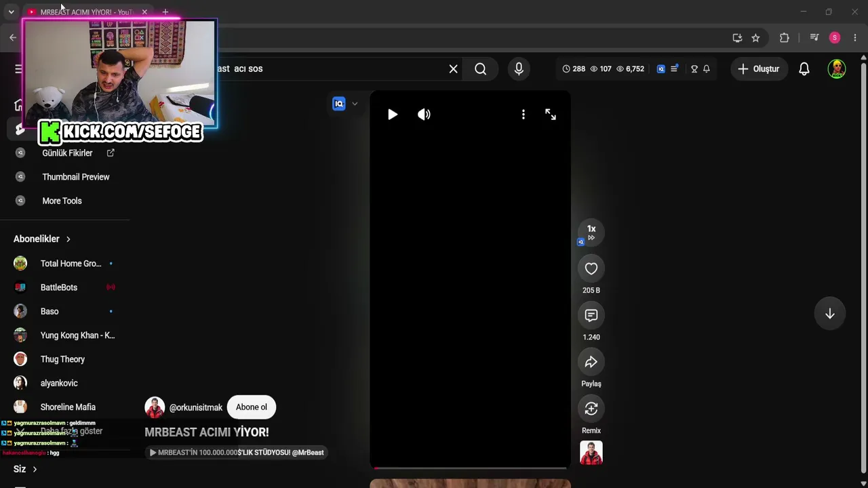This screenshot has height=488, width=868.
Task: Close the MRBEAST ACIMI YİYOR tab
Action: point(144,12)
